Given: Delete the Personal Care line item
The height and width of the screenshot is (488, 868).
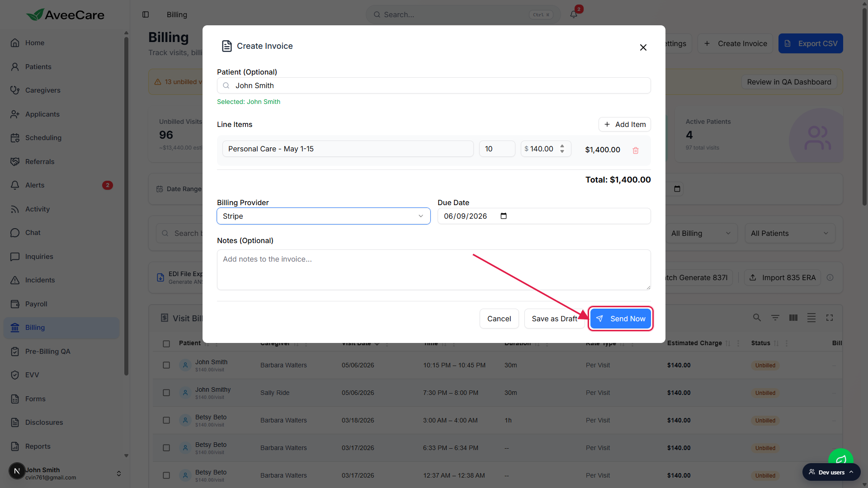Looking at the screenshot, I should (635, 150).
